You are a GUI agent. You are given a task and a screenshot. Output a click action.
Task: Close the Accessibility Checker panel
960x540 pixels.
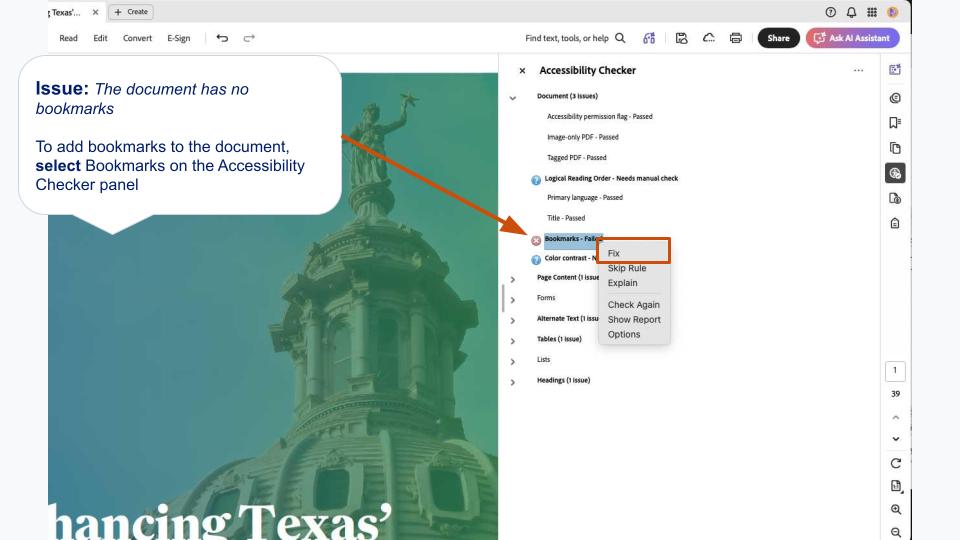pyautogui.click(x=522, y=71)
